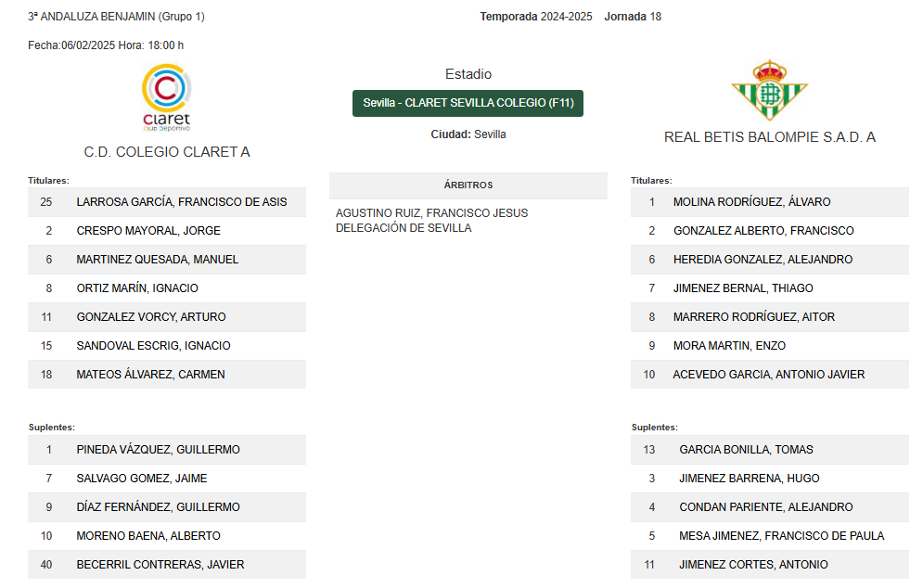910x588 pixels.
Task: Click the 3ª ANDALUZA BENJAMIN competition title
Action: (x=116, y=17)
